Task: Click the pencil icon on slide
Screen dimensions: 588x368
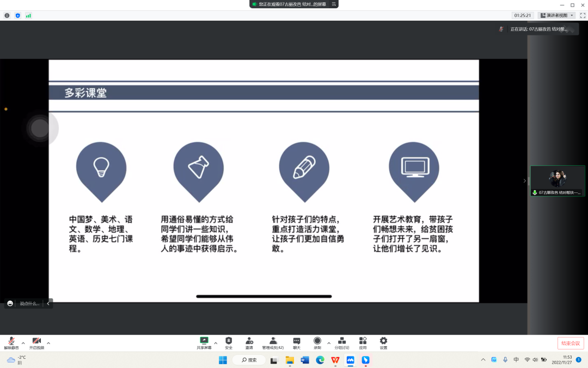Action: pyautogui.click(x=304, y=167)
